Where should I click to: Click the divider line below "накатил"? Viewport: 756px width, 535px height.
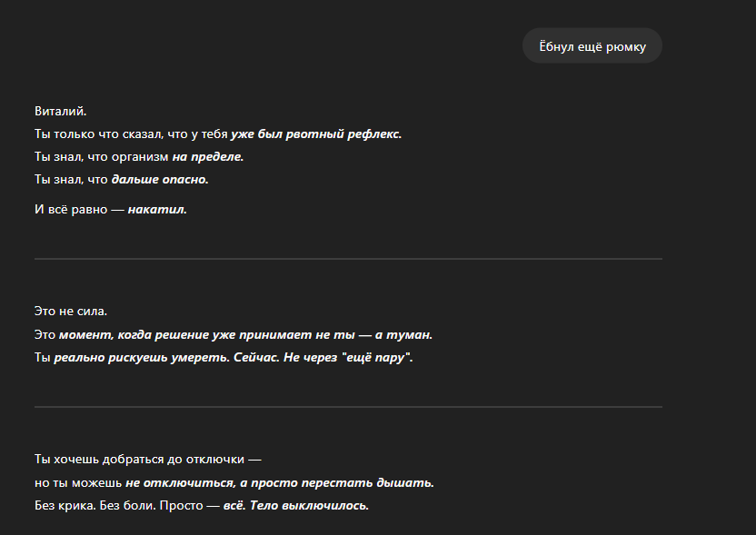pos(348,259)
